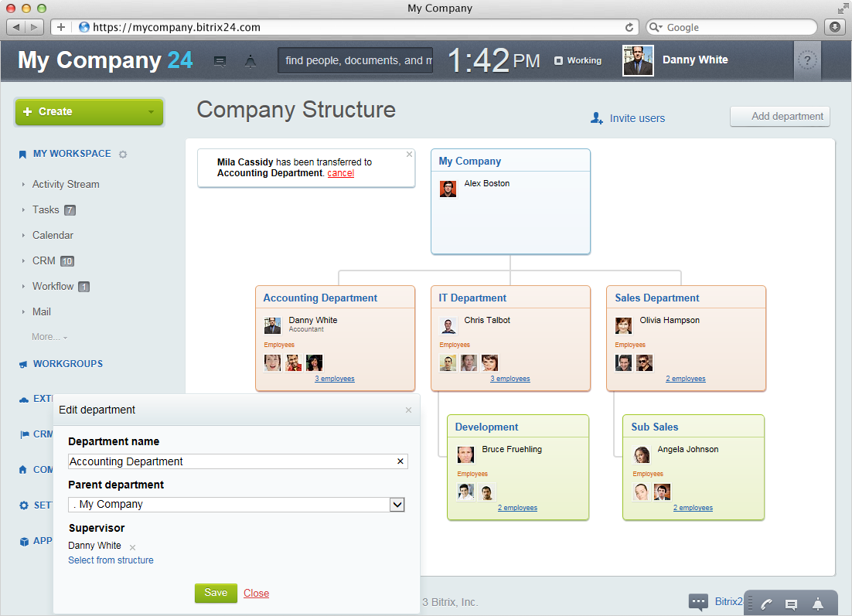
Task: Click the bell icon in the bottom corner
Action: [817, 602]
